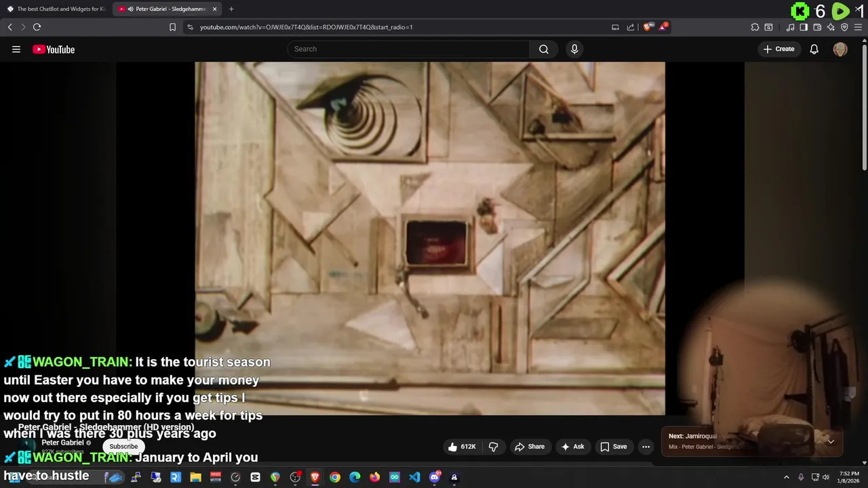Open Discord from the taskbar
Screen dimensions: 868x488
[435, 477]
